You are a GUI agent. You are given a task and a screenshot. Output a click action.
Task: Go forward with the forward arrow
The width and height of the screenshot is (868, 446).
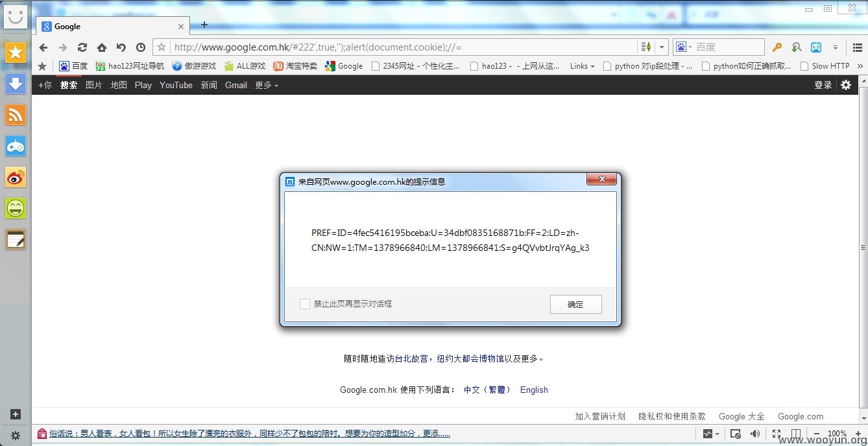tap(63, 47)
